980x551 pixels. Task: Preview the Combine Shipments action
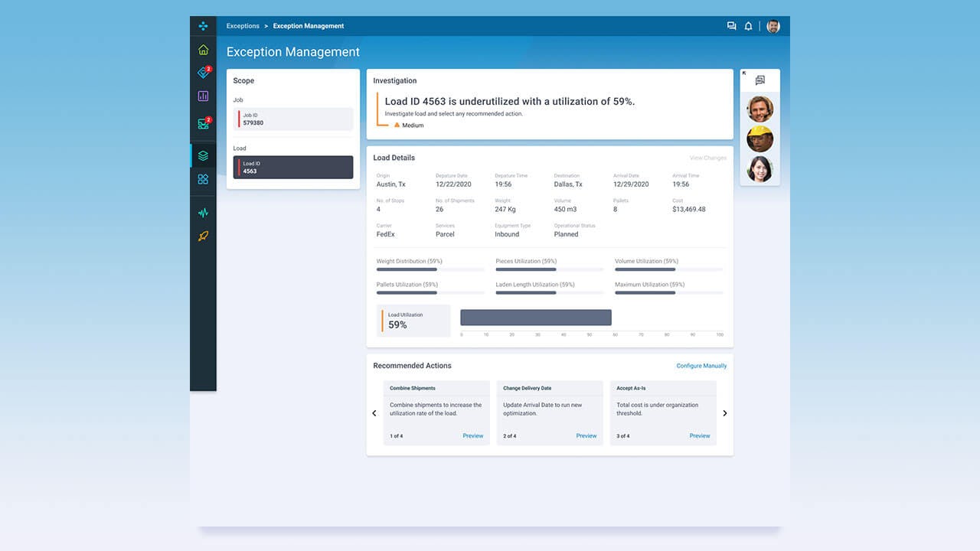pos(473,435)
